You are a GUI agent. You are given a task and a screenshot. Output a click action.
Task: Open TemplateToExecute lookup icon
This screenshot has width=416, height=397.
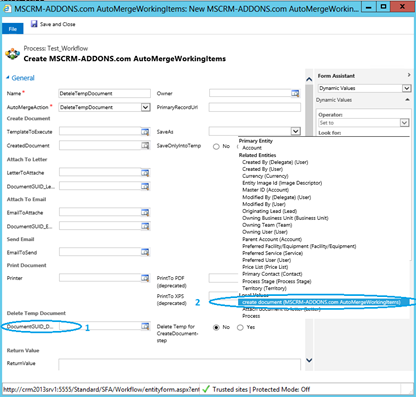pos(145,132)
